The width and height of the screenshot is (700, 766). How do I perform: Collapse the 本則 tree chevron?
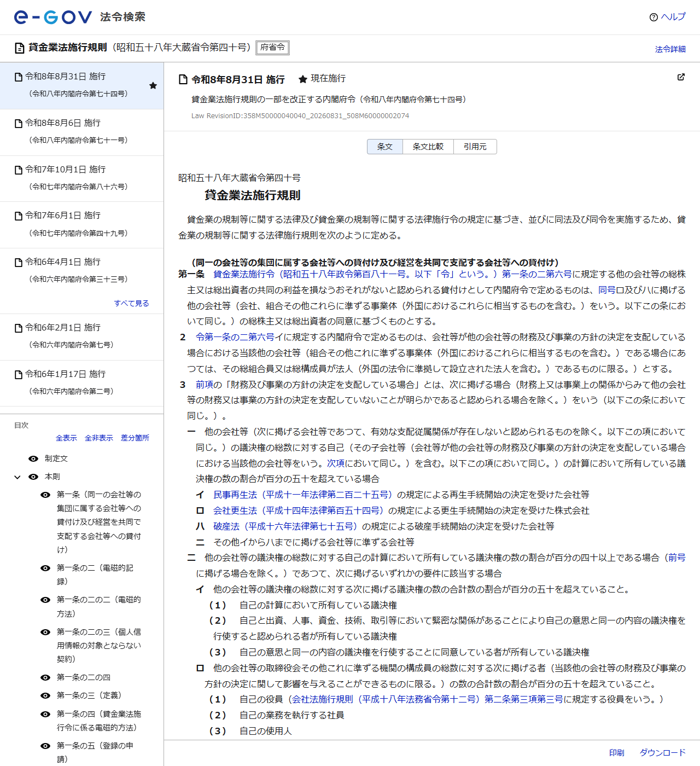(17, 477)
